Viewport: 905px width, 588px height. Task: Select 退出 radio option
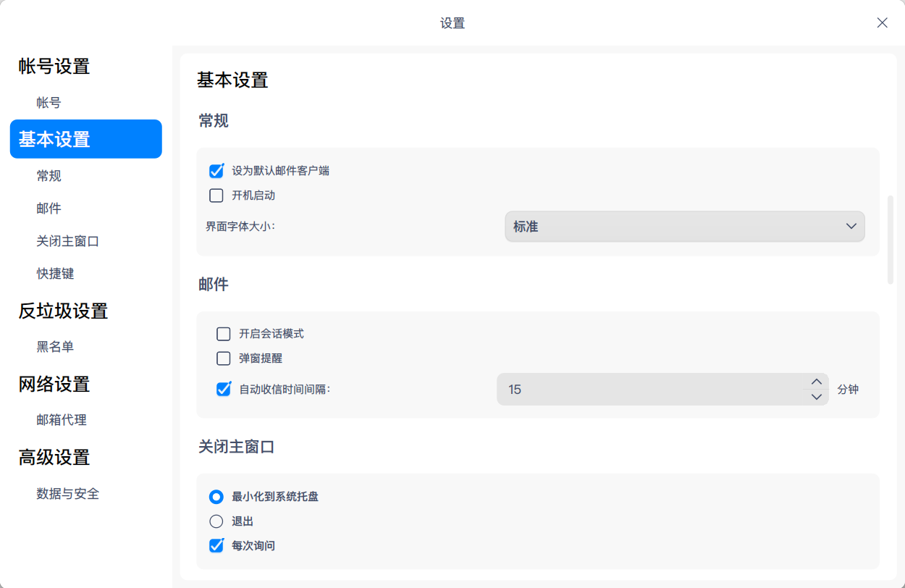coord(216,521)
